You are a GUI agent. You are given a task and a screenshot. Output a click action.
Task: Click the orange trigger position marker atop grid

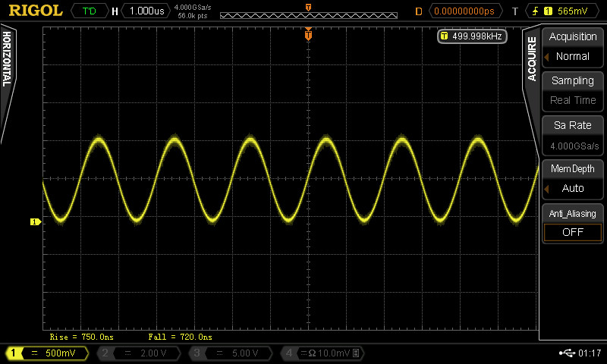pos(308,35)
